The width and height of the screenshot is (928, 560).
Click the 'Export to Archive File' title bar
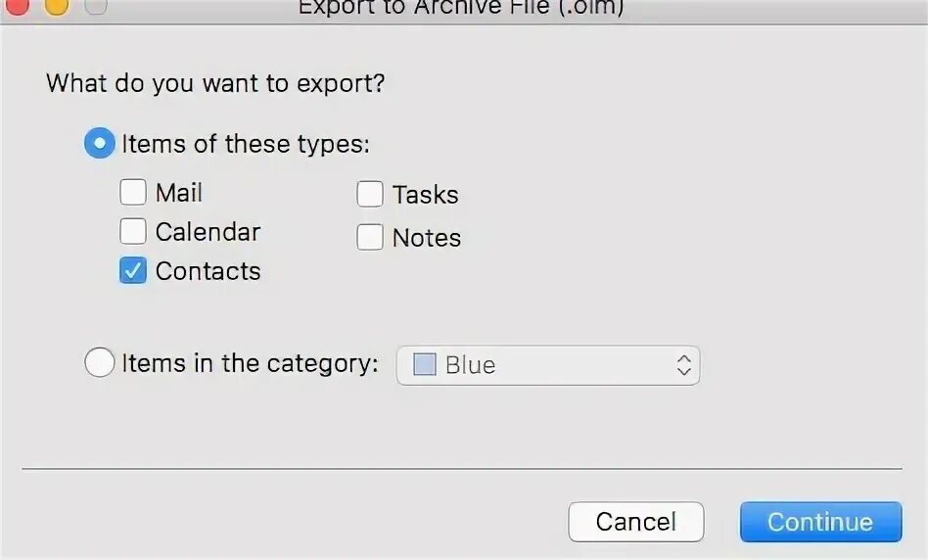click(x=461, y=8)
